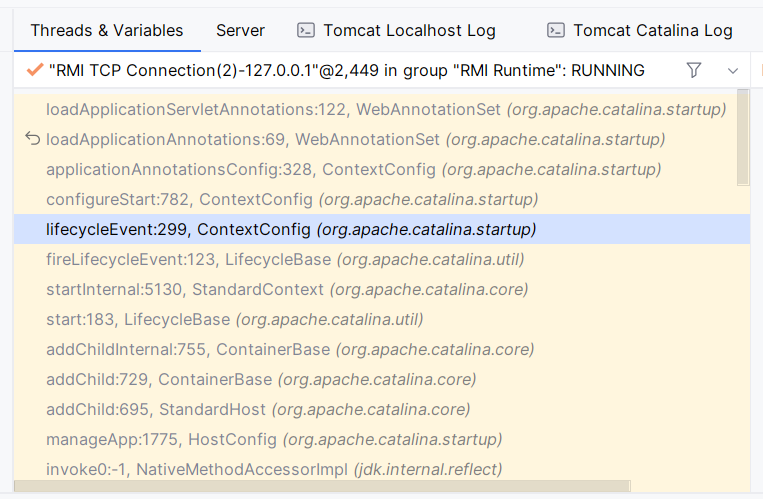
Task: Click the Tomcat Localhost Log console icon
Action: point(307,30)
